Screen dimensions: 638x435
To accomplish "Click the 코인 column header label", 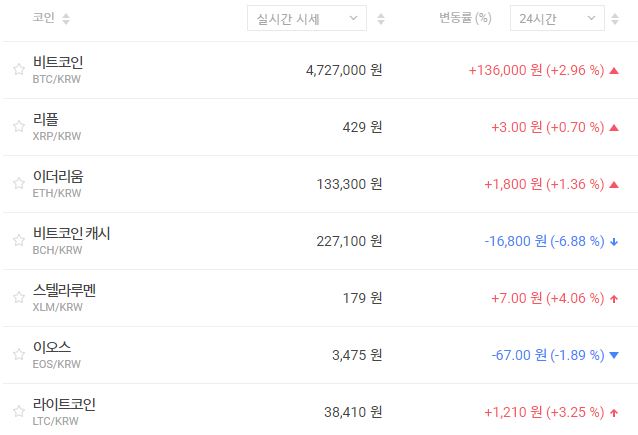I will coord(43,19).
